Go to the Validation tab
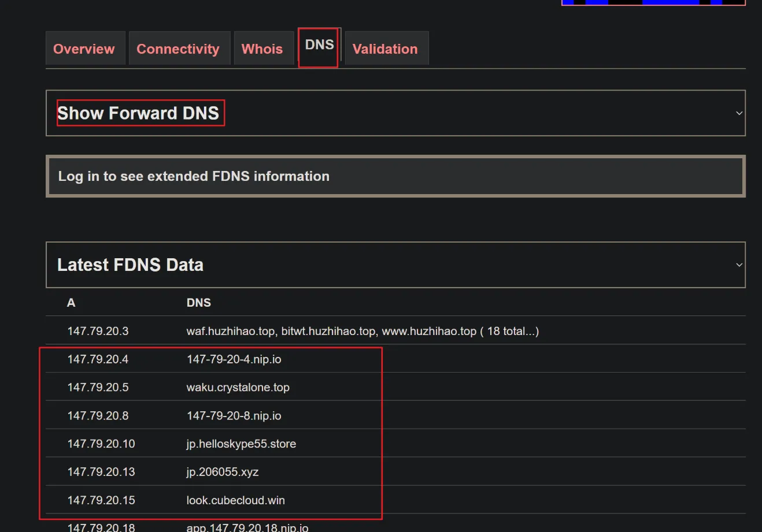Viewport: 762px width, 532px height. pos(385,49)
